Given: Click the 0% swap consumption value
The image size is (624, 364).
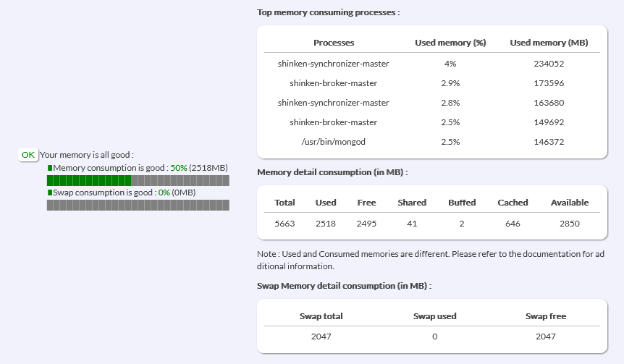Looking at the screenshot, I should click(x=163, y=193).
